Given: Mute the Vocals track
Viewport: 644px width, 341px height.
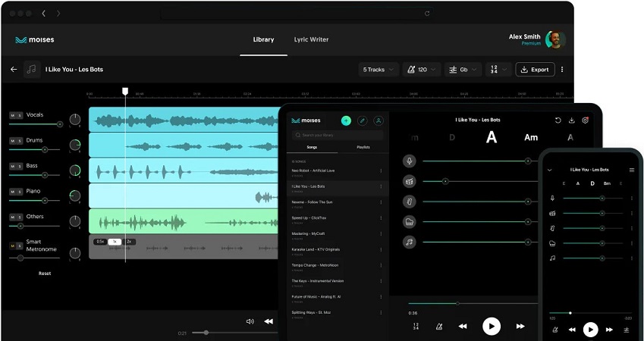Looking at the screenshot, I should [13, 115].
